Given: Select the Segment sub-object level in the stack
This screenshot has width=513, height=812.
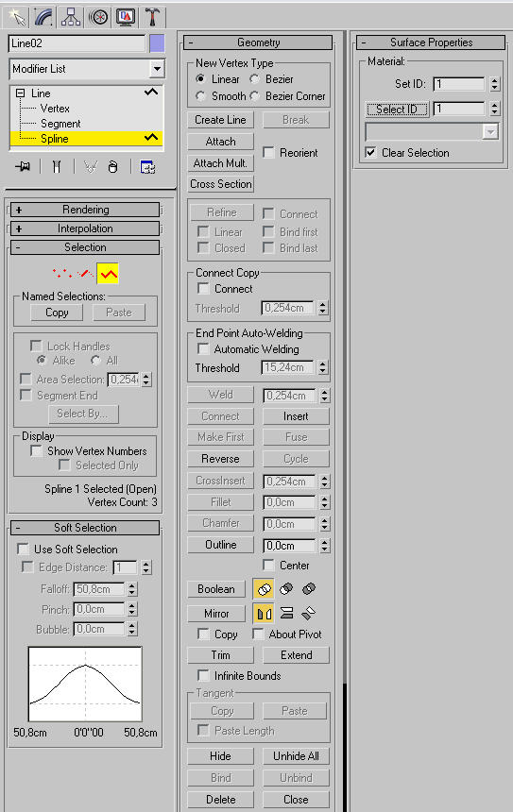Looking at the screenshot, I should [x=60, y=124].
